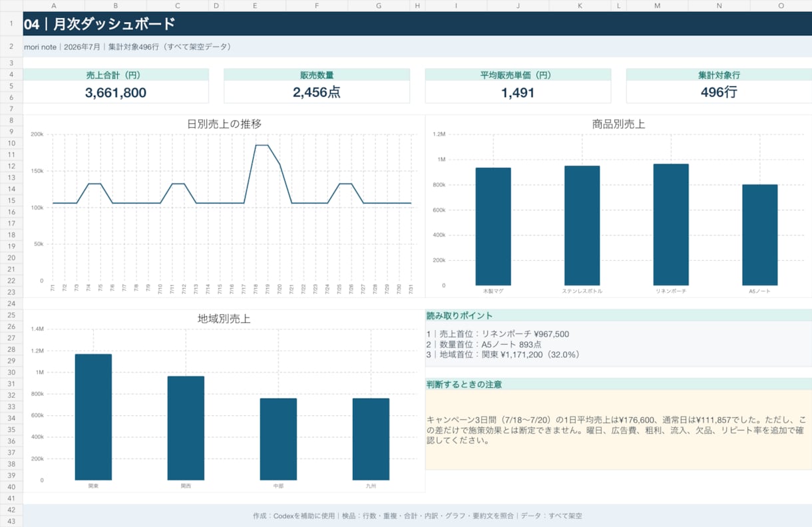Select column header A
812x527 pixels.
54,5
